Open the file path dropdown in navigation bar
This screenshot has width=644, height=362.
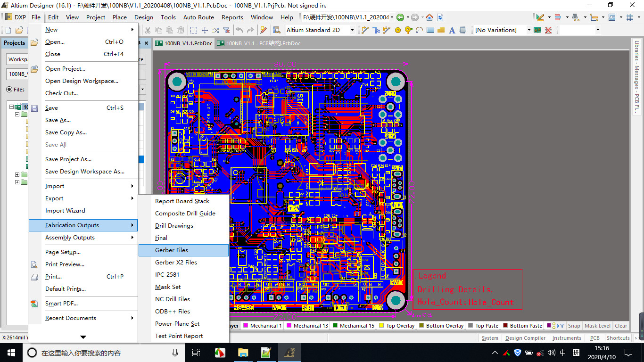(x=393, y=17)
